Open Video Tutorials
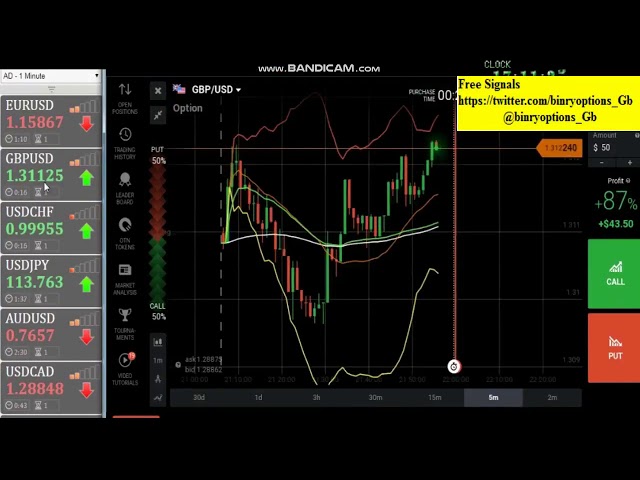The image size is (640, 480). coord(125,367)
